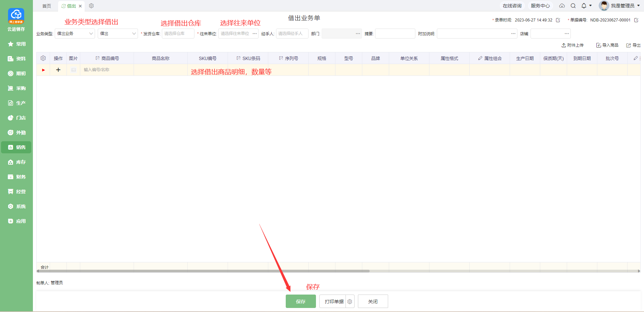Open 往来单位 selector ellipsis

(255, 34)
